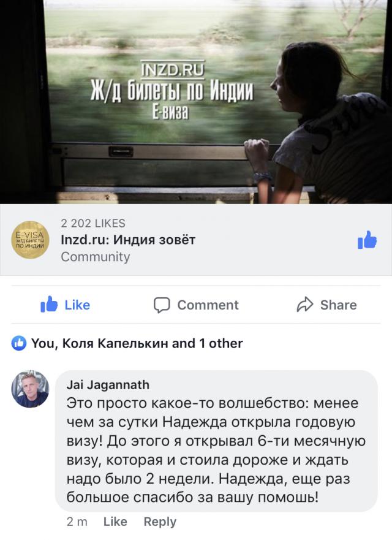The image size is (392, 540).
Task: Click the Community label under page name
Action: (x=96, y=257)
